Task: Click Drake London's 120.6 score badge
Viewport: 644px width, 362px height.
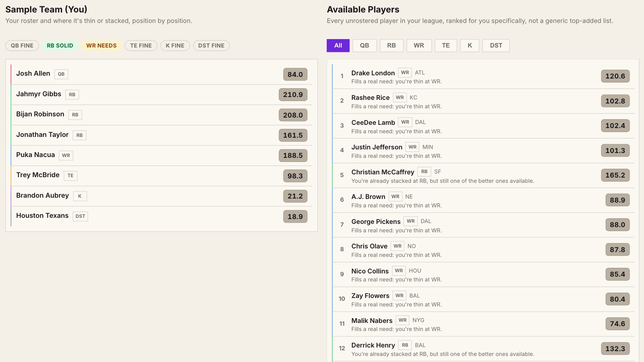Action: 615,76
